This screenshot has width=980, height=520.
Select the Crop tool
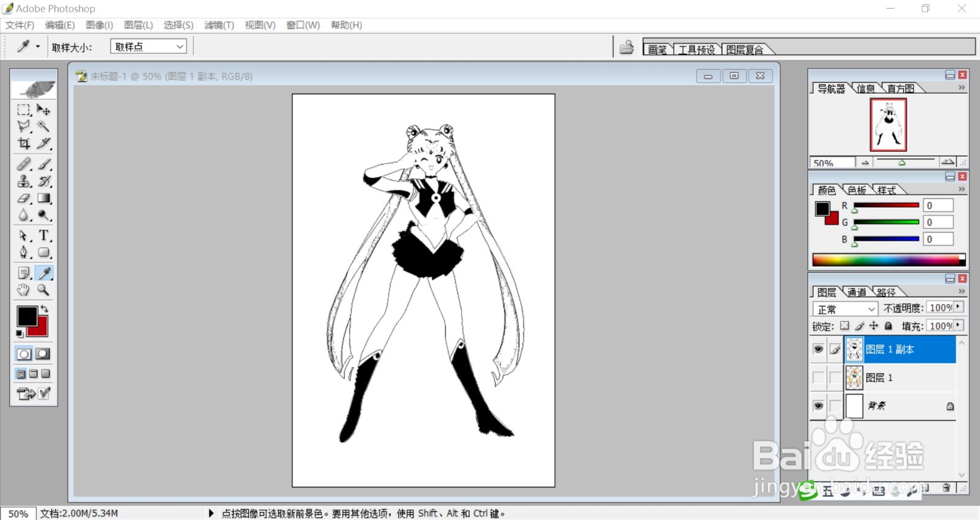point(24,143)
